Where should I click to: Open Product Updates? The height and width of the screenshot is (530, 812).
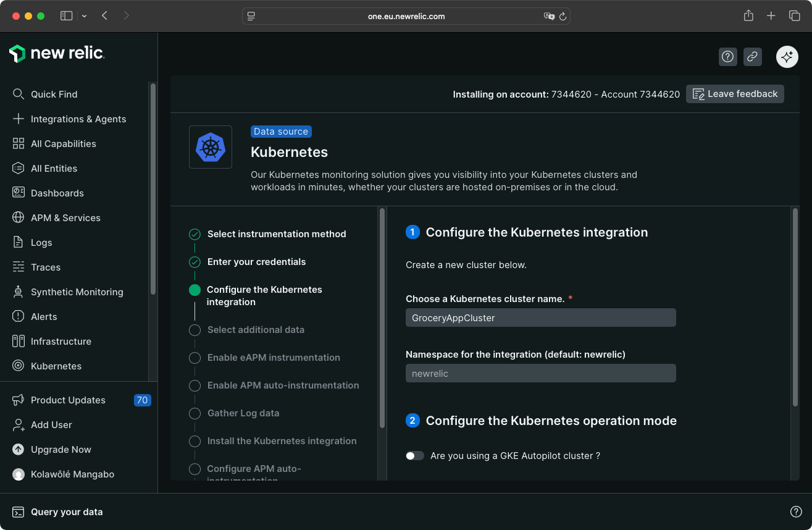click(x=68, y=400)
